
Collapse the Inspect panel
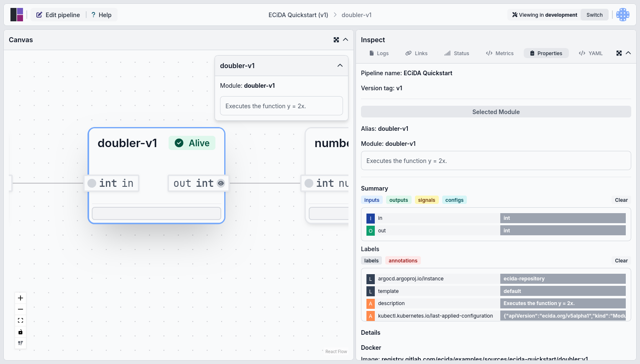(x=628, y=53)
